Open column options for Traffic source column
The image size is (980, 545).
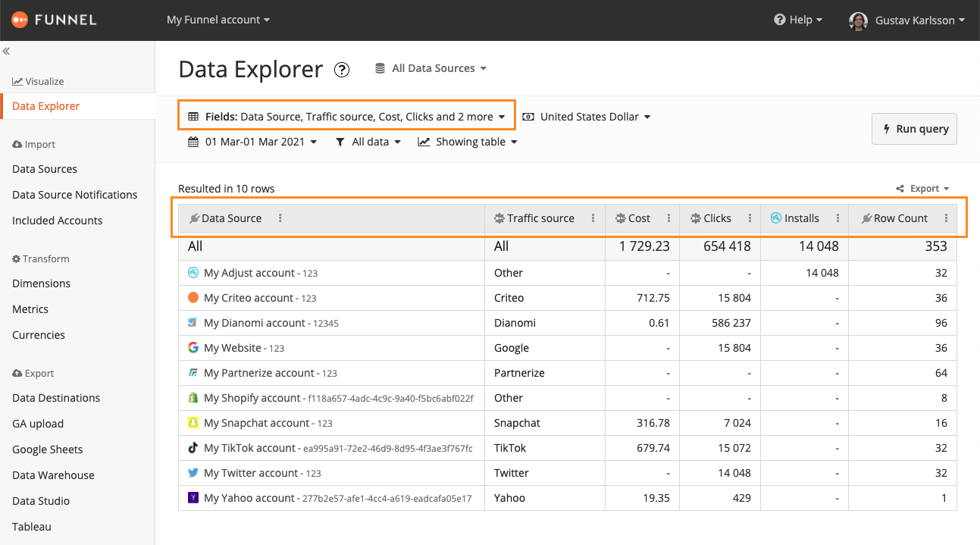593,218
